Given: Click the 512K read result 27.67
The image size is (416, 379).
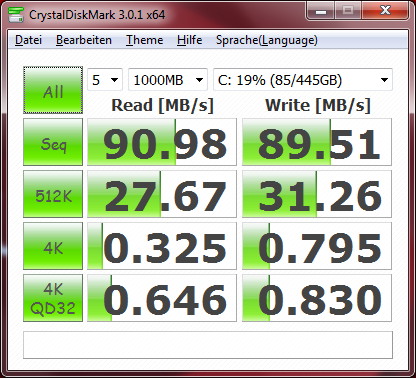Looking at the screenshot, I should click(x=162, y=194).
